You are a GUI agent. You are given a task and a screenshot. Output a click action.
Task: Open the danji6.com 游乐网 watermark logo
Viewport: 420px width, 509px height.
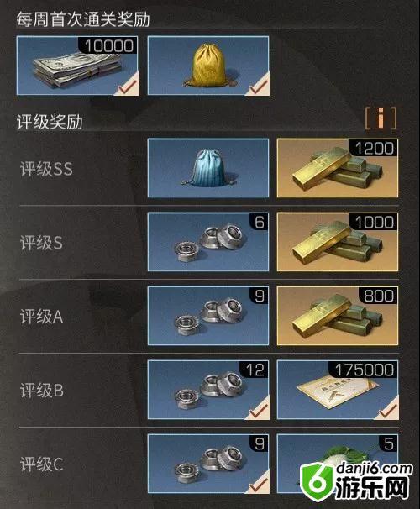(355, 482)
